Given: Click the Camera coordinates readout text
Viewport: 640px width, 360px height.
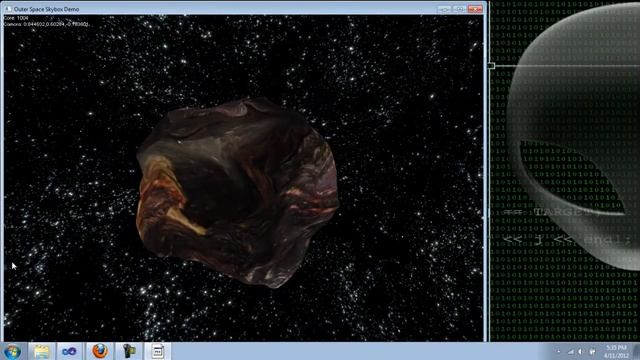Looking at the screenshot, I should (x=46, y=24).
